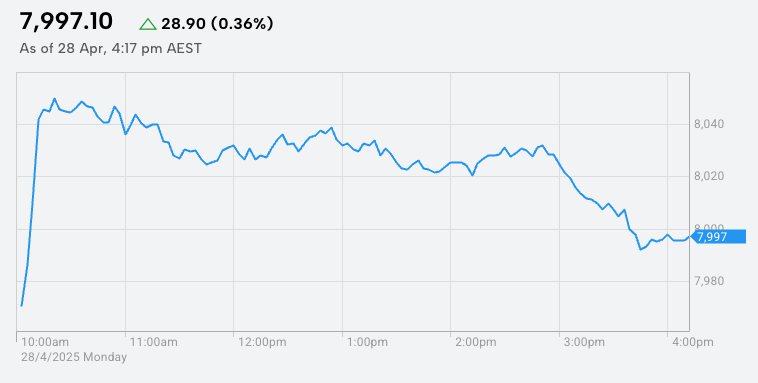The image size is (758, 383).
Task: Select the 2:00pm time axis label
Action: [476, 342]
